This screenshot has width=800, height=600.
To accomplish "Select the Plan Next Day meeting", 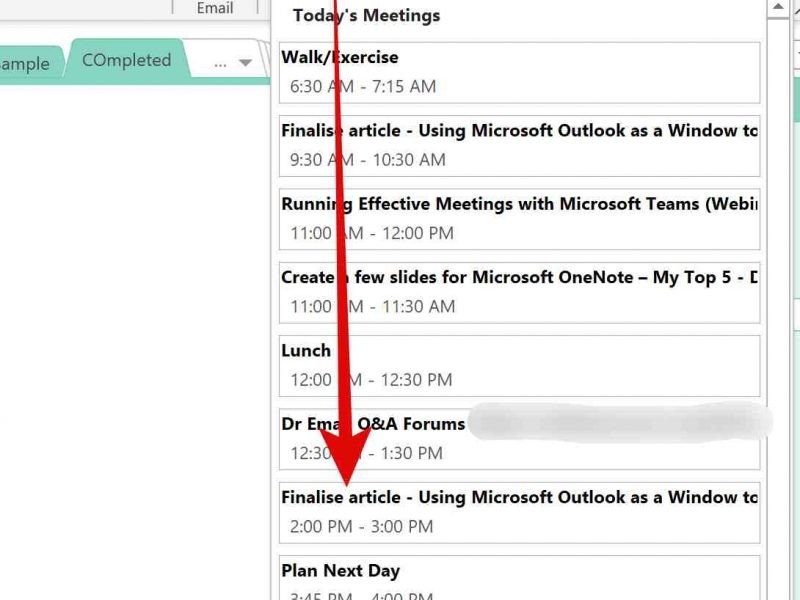I will 519,578.
